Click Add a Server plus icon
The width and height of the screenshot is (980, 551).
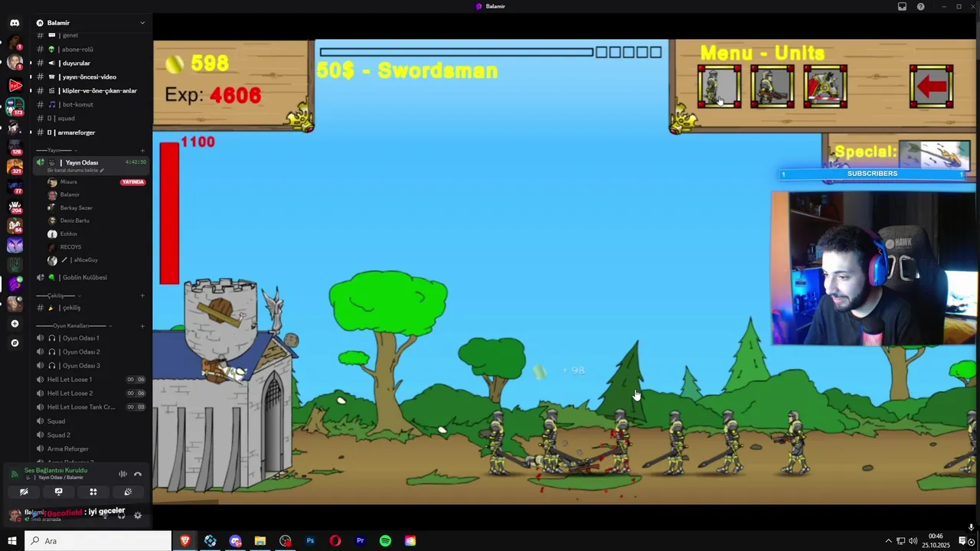point(15,324)
